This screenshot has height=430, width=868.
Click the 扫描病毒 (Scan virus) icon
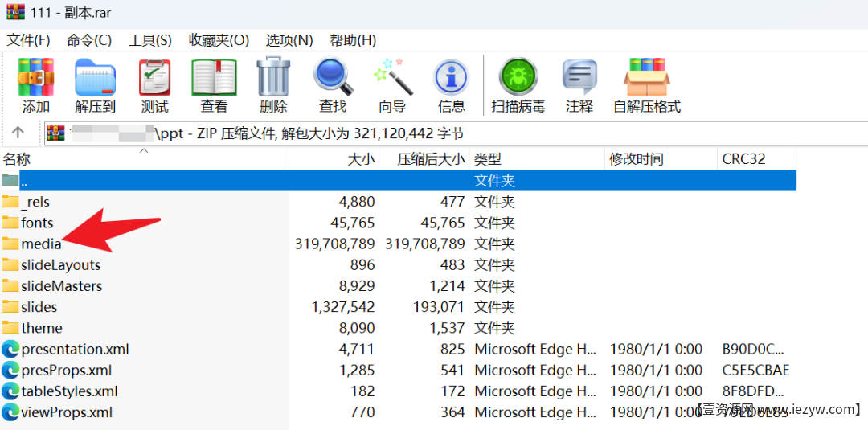pos(518,77)
